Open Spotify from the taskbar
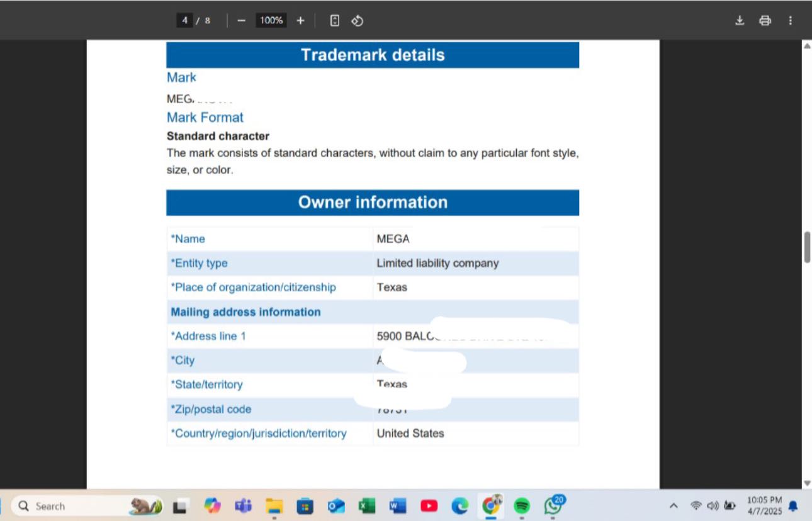The width and height of the screenshot is (812, 521). point(522,506)
